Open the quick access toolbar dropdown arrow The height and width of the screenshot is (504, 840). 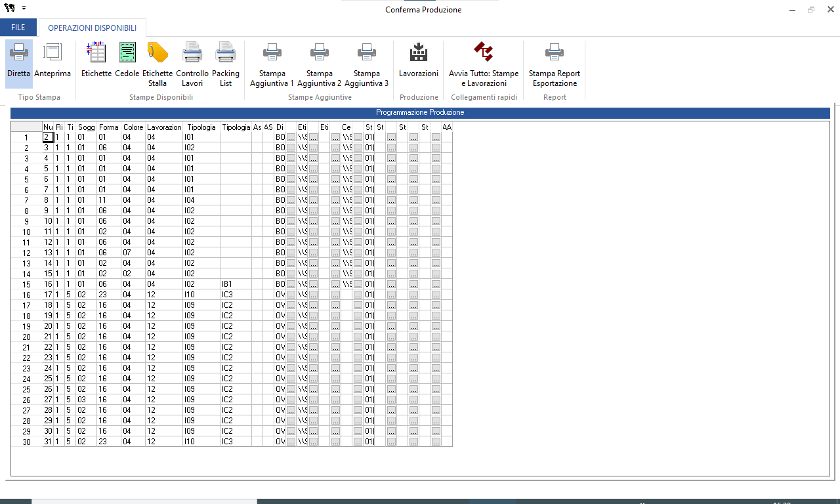24,8
